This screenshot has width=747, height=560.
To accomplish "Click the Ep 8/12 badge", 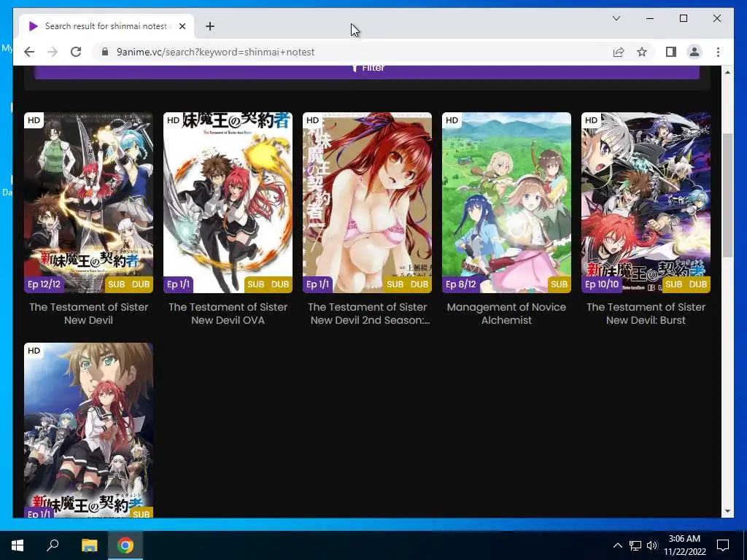I will click(x=461, y=284).
